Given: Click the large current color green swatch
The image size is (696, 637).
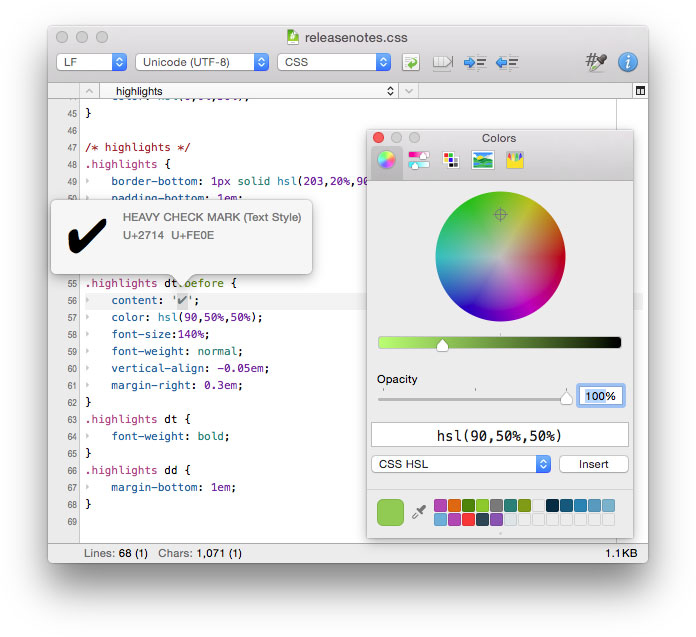Looking at the screenshot, I should [x=390, y=512].
